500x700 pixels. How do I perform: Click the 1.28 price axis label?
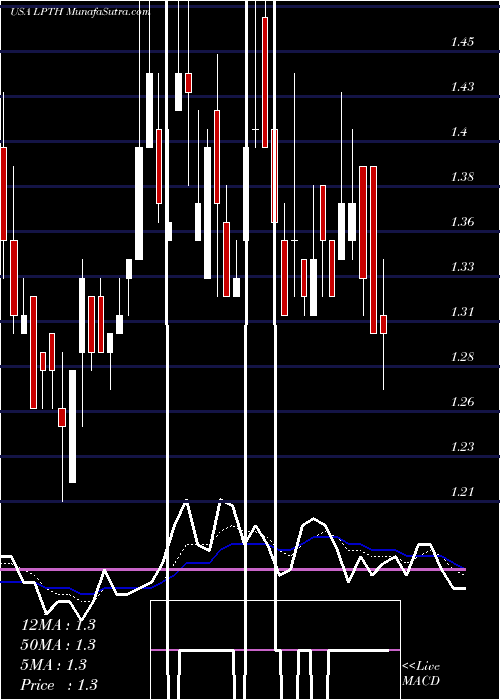click(x=462, y=357)
